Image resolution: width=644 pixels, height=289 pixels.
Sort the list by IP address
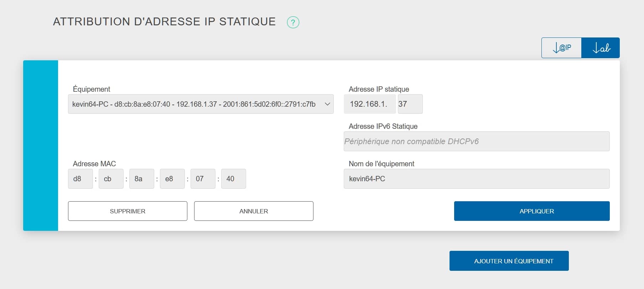(561, 48)
